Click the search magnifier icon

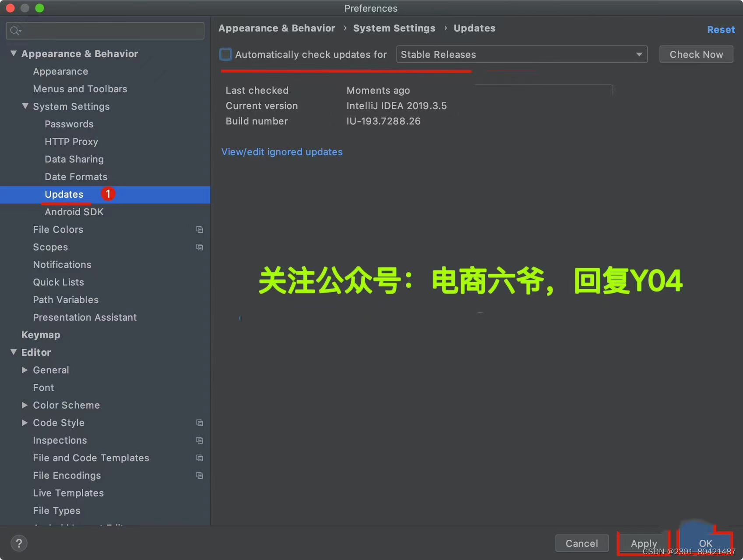15,30
